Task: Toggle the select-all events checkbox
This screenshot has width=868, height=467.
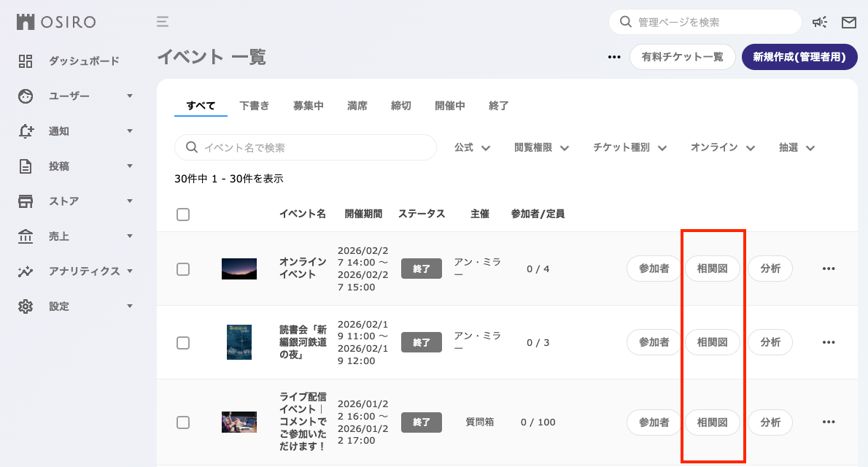Action: pos(183,215)
